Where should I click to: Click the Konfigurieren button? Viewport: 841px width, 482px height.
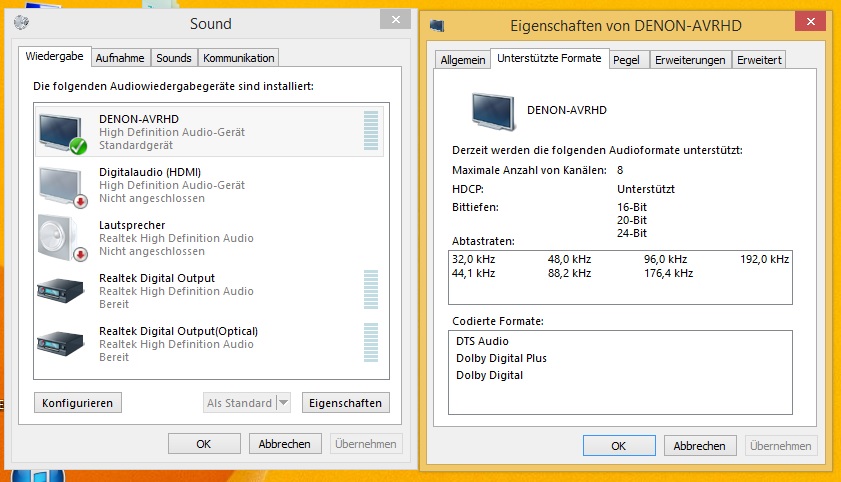click(78, 403)
